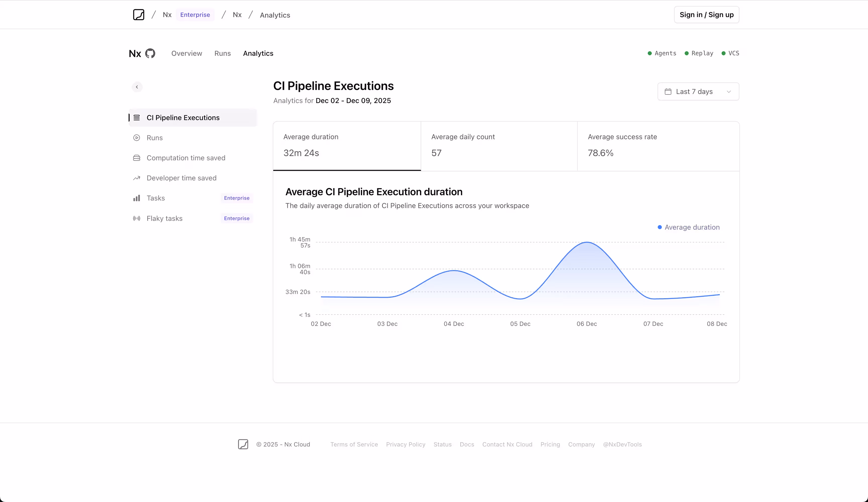868x502 pixels.
Task: Click the calendar icon in the date range picker
Action: point(668,92)
